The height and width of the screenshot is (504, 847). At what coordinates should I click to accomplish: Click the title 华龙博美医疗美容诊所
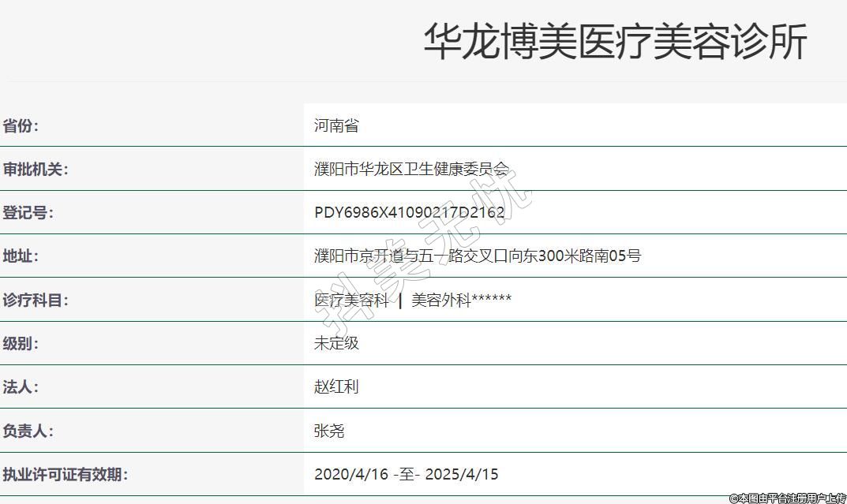click(615, 42)
